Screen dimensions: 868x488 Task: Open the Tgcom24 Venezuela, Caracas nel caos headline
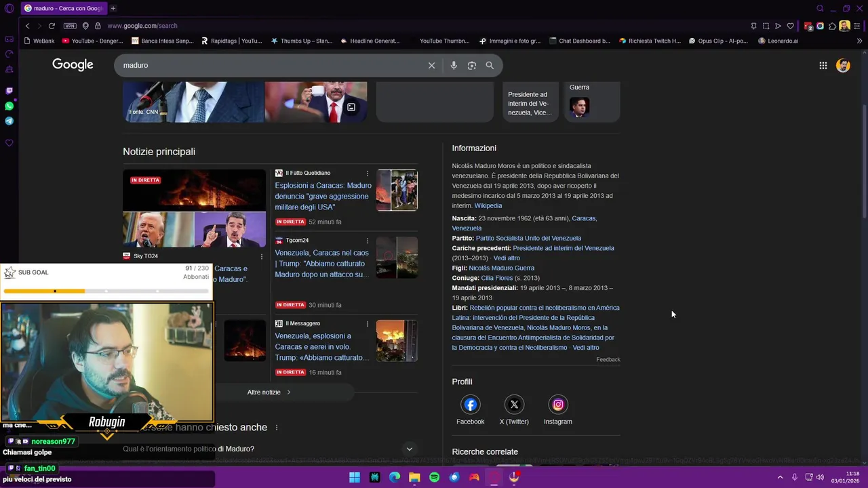click(322, 264)
